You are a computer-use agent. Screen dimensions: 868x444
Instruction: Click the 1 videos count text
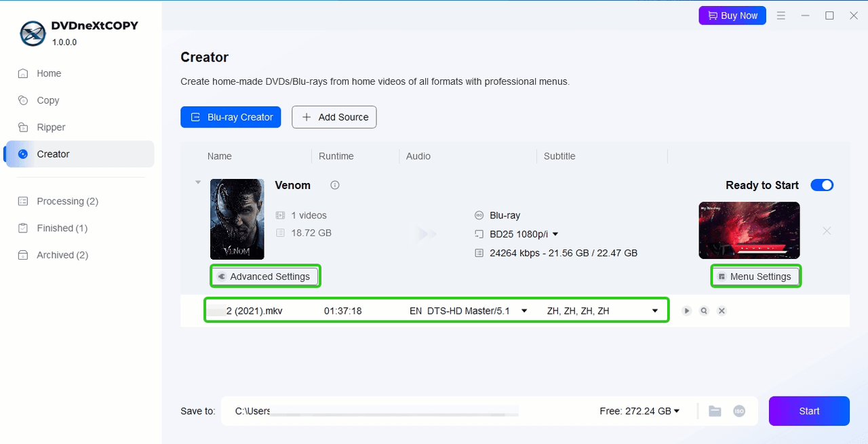pos(309,216)
